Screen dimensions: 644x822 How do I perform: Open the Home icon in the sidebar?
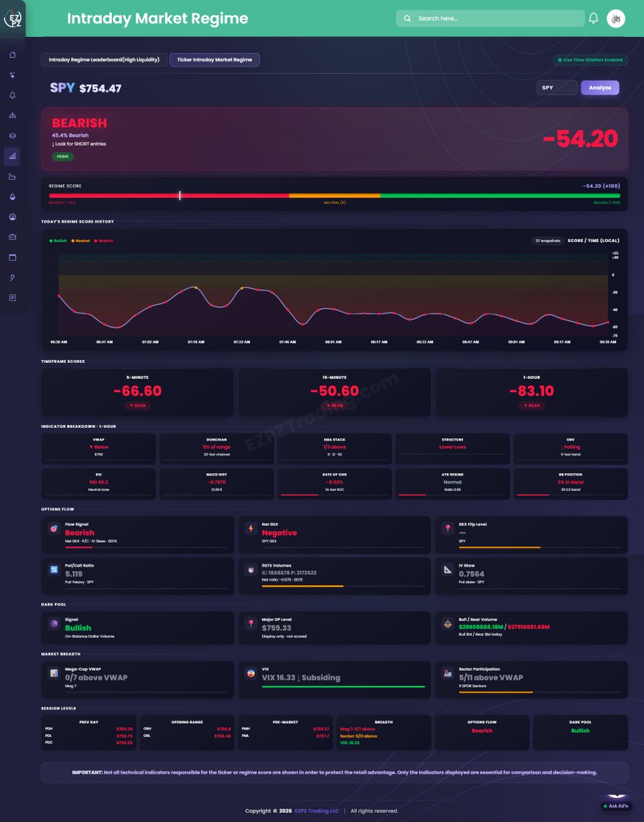point(12,55)
